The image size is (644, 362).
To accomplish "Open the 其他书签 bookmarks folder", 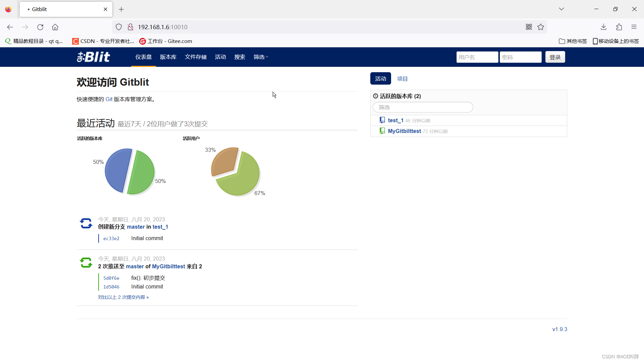I will tap(573, 41).
